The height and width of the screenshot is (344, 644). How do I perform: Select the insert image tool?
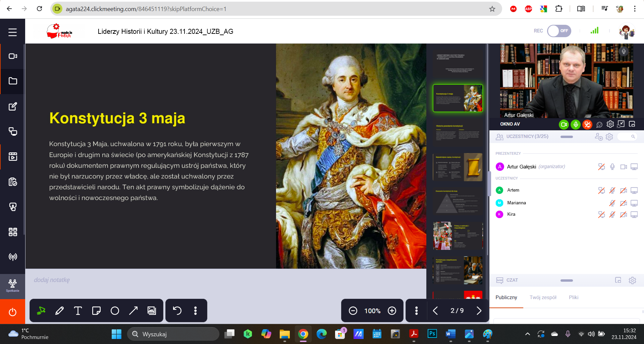tap(152, 311)
